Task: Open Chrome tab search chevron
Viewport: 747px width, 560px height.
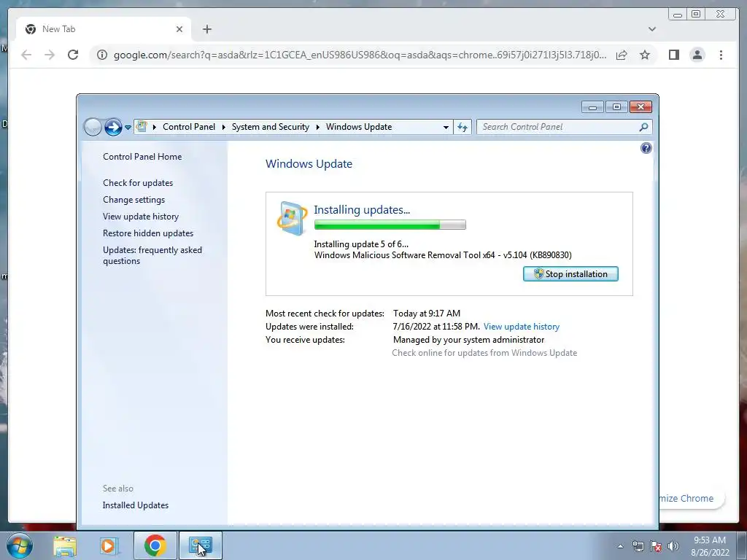Action: point(652,29)
